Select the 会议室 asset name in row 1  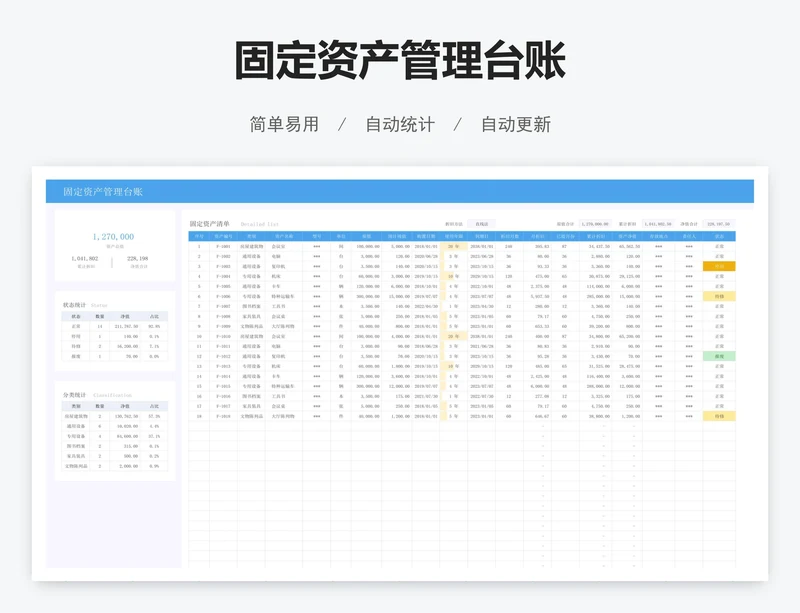pos(279,247)
